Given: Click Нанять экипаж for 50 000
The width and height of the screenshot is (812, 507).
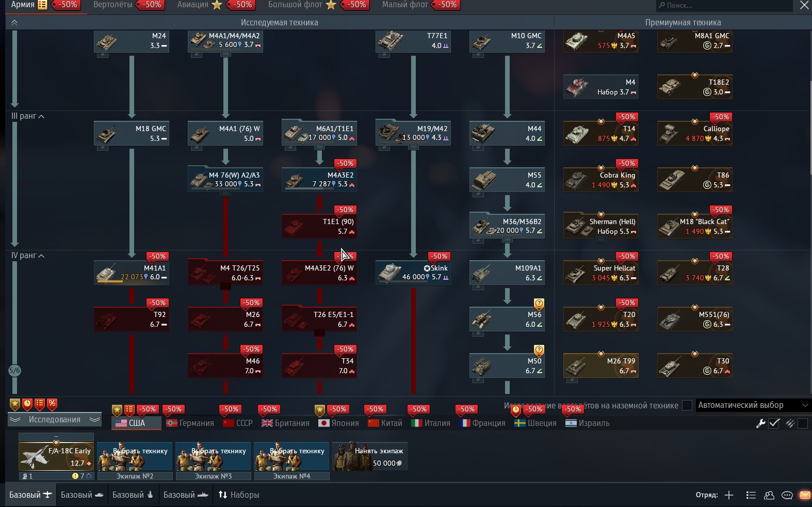Looking at the screenshot, I should pos(369,456).
